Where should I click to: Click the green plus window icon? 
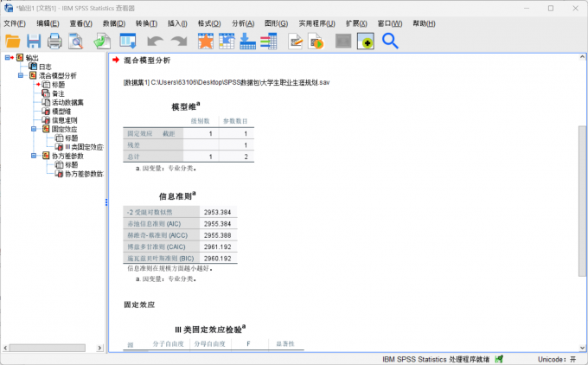[x=365, y=41]
